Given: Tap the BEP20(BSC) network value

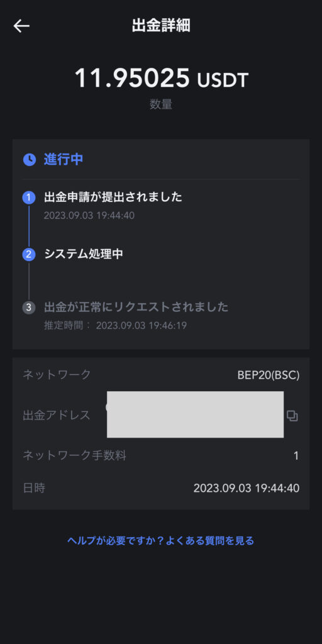Looking at the screenshot, I should (269, 375).
